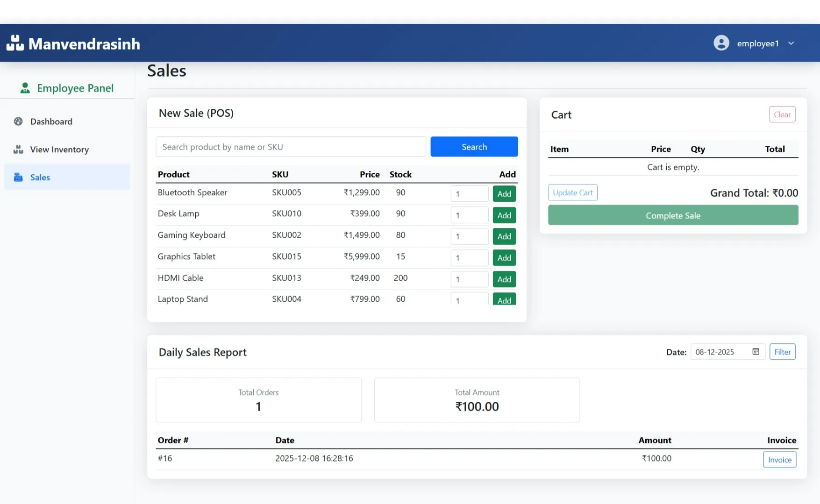The width and height of the screenshot is (820, 504).
Task: Add HDMI Cable to the cart
Action: tap(504, 279)
